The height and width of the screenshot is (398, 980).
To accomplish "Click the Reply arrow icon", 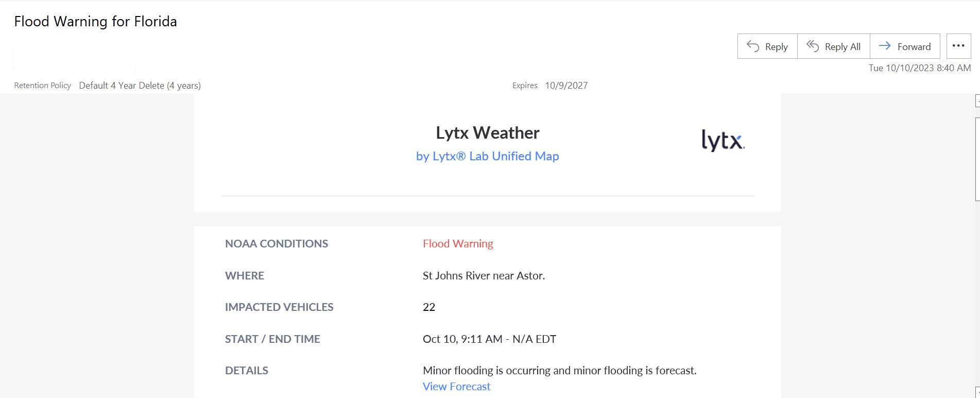I will [x=753, y=46].
